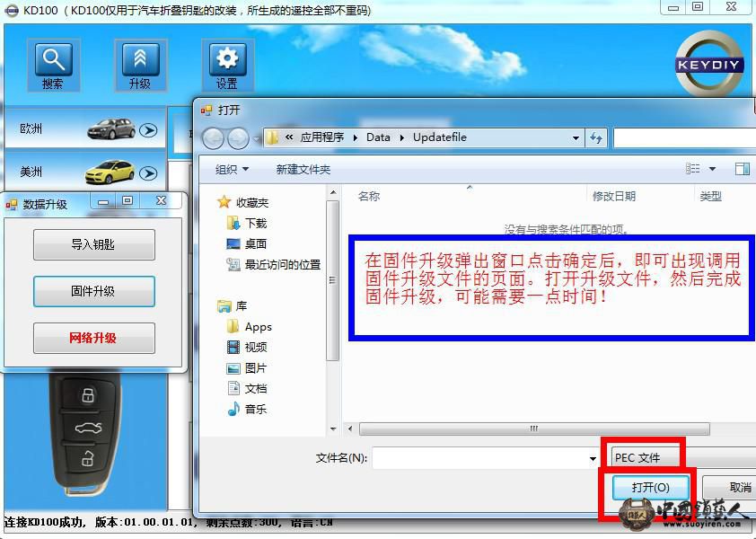Open the 文档 documents library
The height and width of the screenshot is (539, 756).
point(246,388)
